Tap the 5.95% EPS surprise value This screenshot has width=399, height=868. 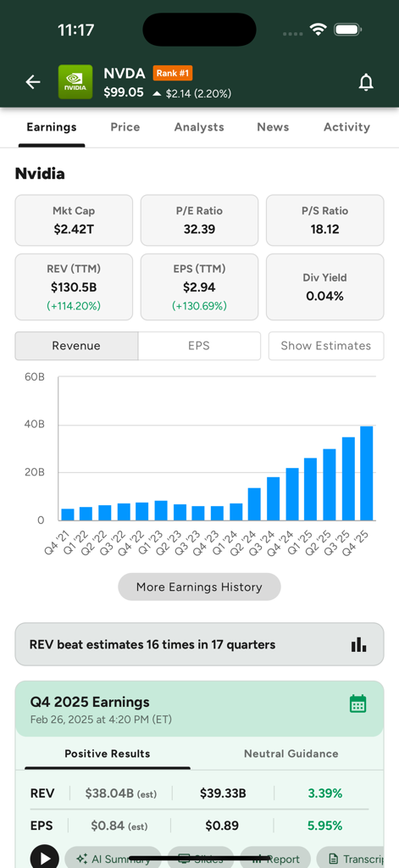tap(324, 826)
